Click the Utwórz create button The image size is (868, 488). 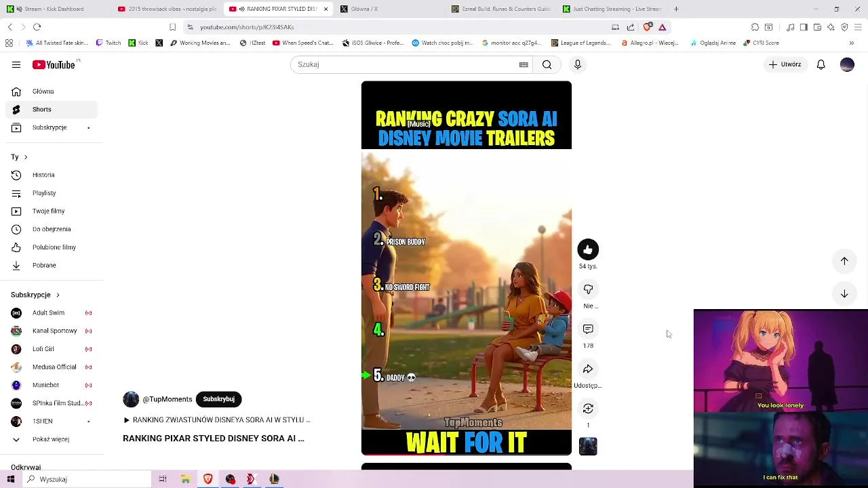pyautogui.click(x=785, y=64)
